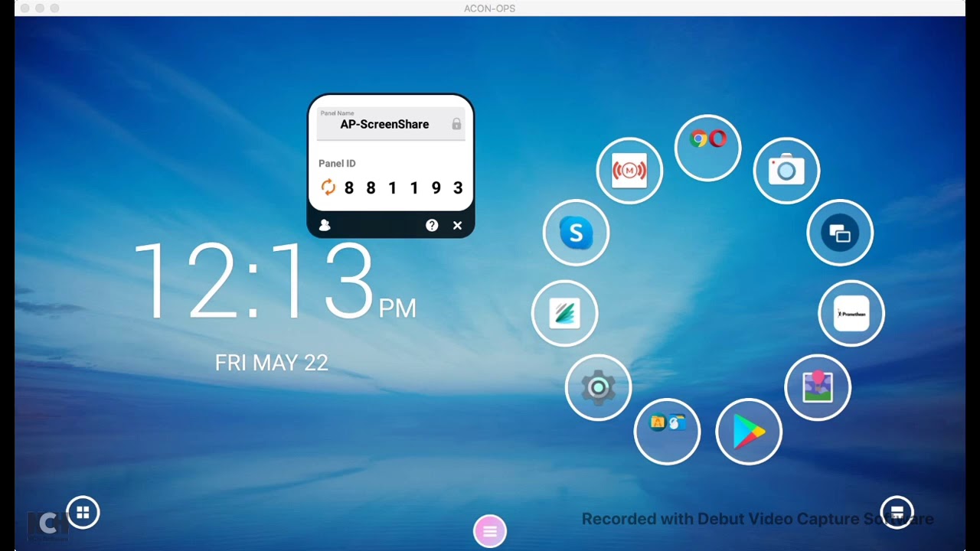
Task: Open the red broadcast M app
Action: 629,171
